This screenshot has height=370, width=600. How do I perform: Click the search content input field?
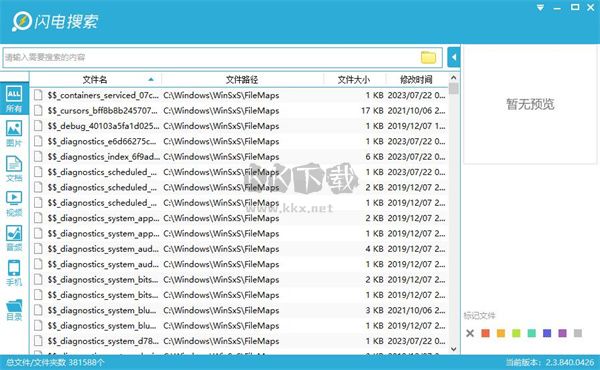210,57
